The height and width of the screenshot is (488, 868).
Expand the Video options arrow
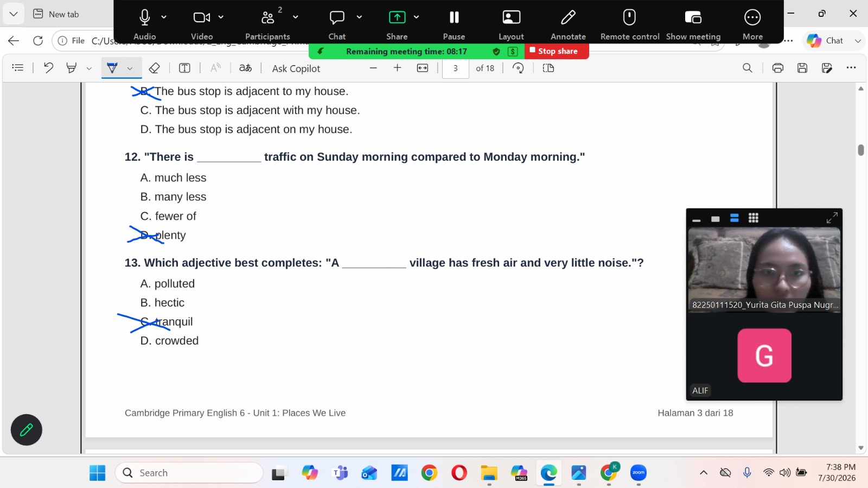pyautogui.click(x=221, y=17)
